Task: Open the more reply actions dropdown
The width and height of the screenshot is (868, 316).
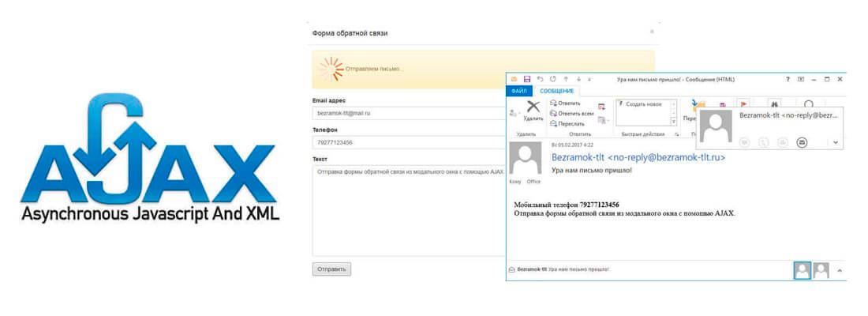Action: pos(604,120)
